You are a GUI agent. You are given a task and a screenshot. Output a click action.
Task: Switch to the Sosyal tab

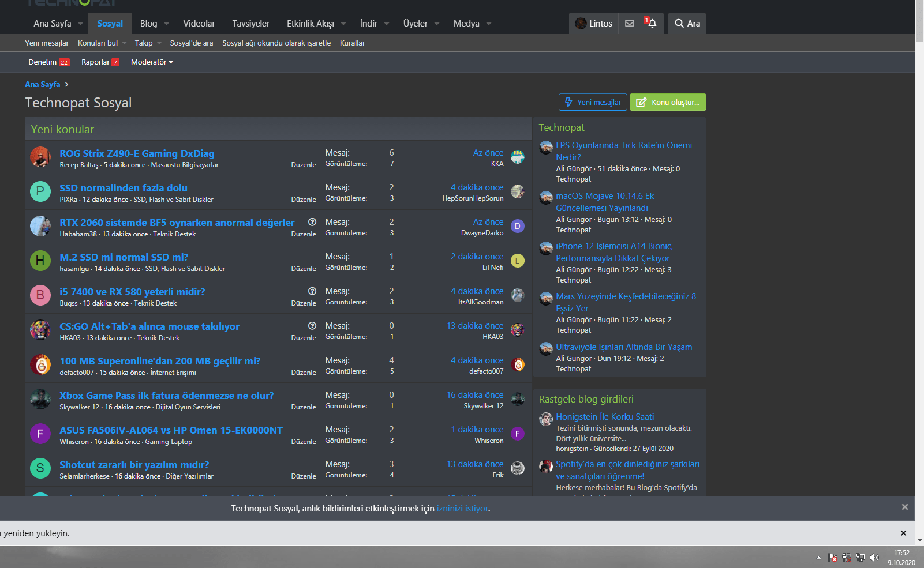[x=110, y=24]
